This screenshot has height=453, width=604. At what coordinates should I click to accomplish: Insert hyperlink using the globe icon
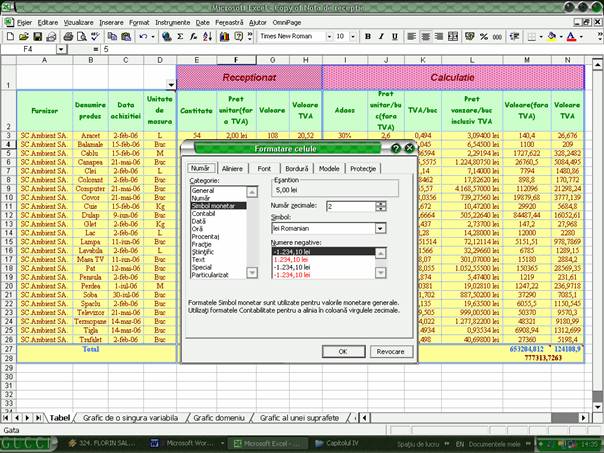tap(166, 37)
